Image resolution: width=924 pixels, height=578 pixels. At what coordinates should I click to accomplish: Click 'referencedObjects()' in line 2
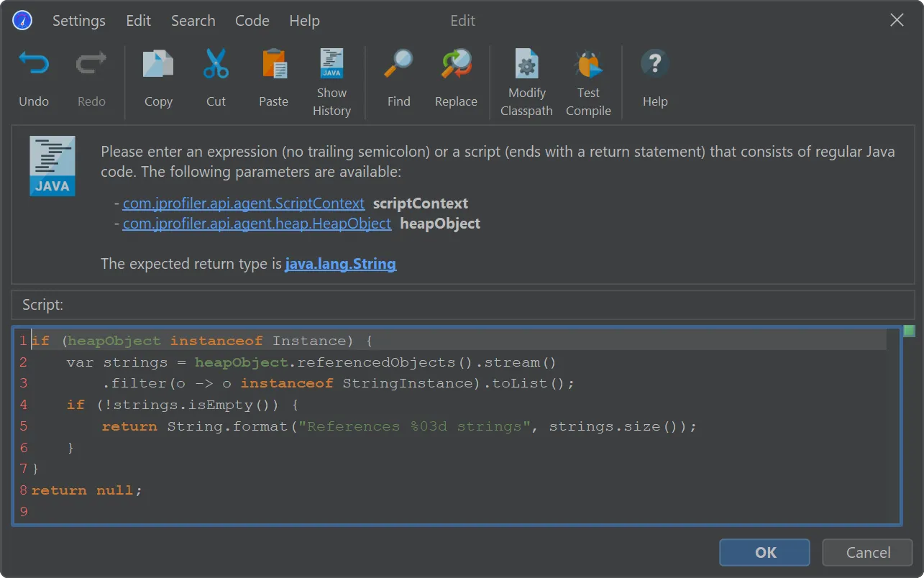(x=383, y=362)
